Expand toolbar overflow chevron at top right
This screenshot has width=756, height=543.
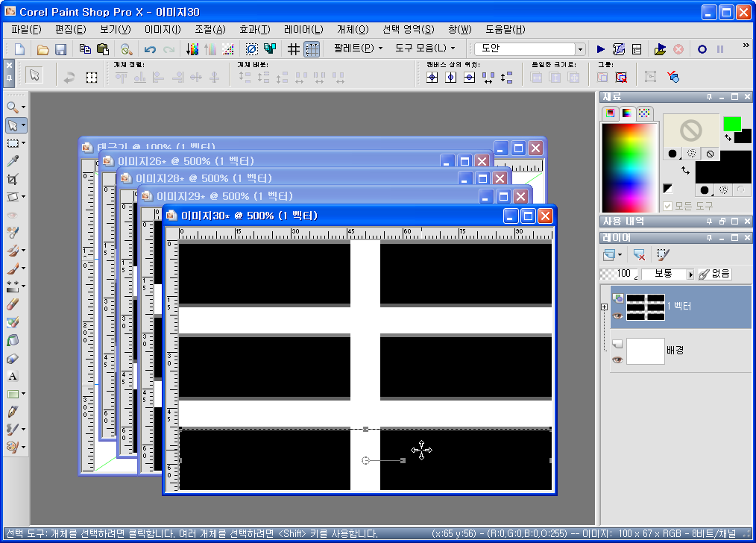click(746, 45)
